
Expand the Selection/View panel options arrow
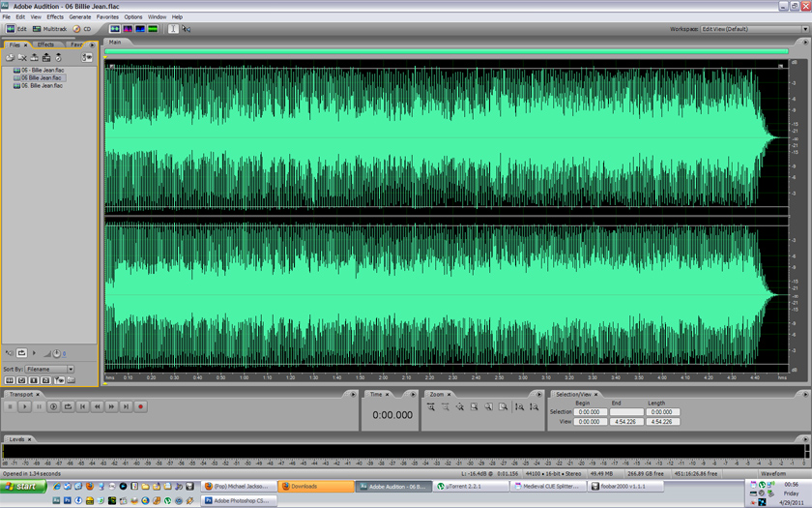click(x=804, y=395)
